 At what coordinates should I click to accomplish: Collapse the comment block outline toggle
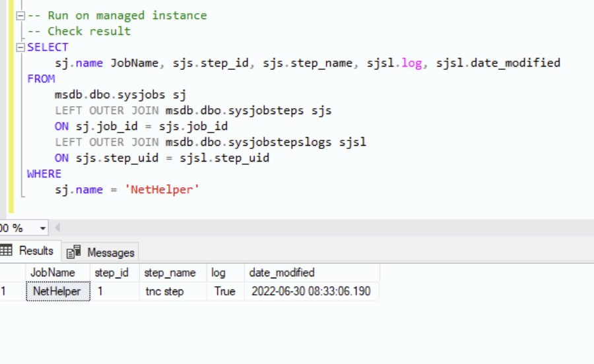[x=20, y=16]
